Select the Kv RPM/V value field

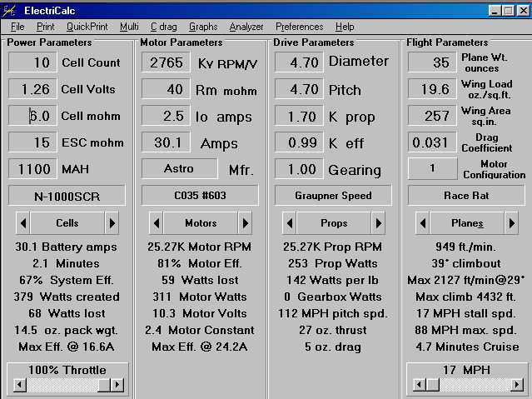166,62
